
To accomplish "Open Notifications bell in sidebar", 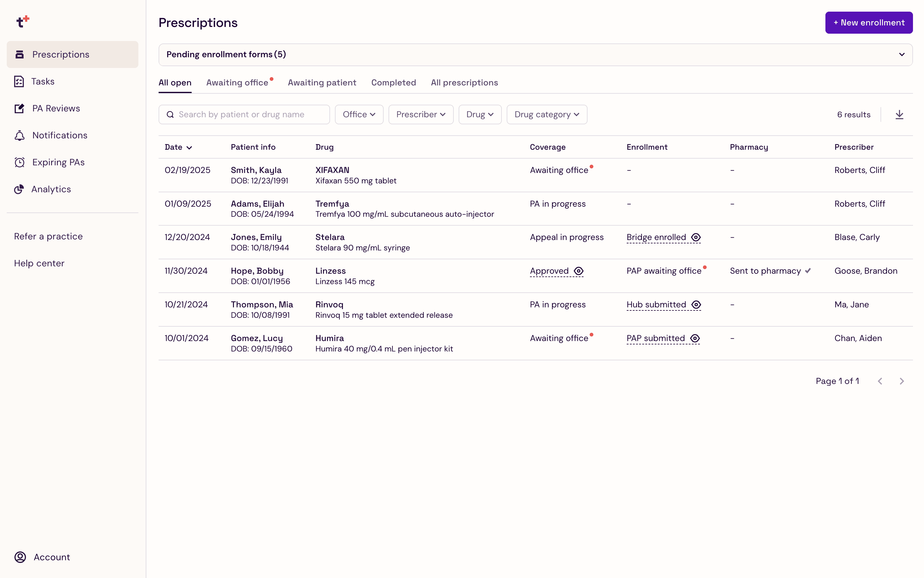I will pyautogui.click(x=19, y=135).
